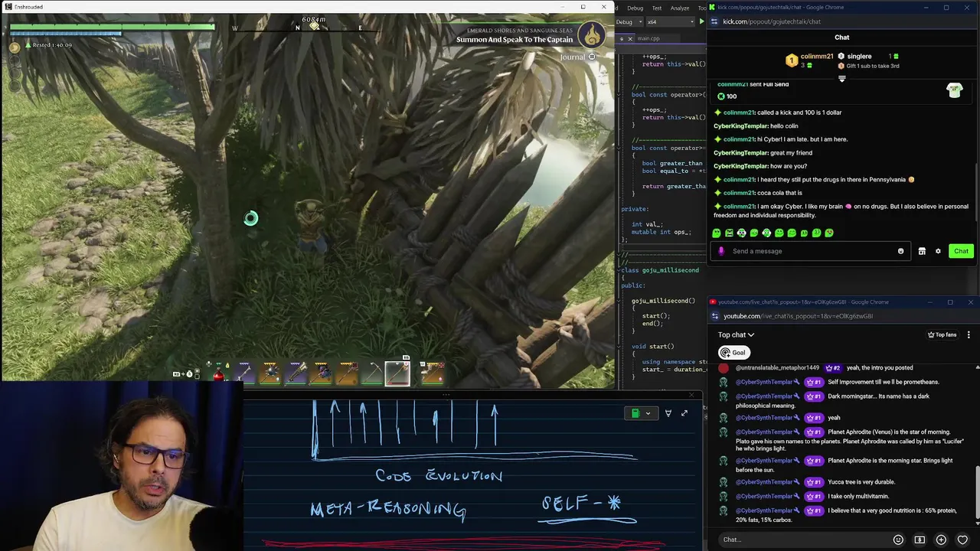This screenshot has width=980, height=551.
Task: Expand the Top chat dropdown in YouTube
Action: coord(736,334)
